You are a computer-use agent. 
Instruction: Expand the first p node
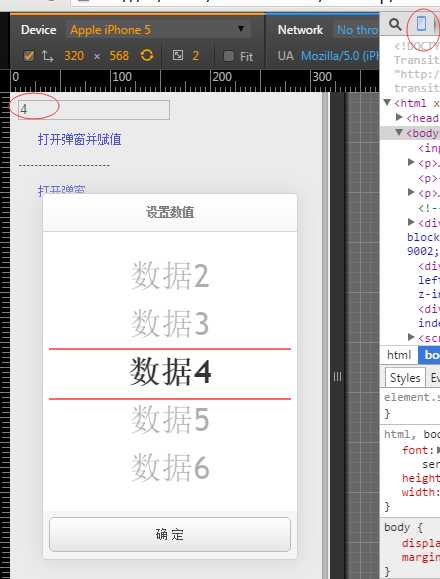click(x=411, y=162)
